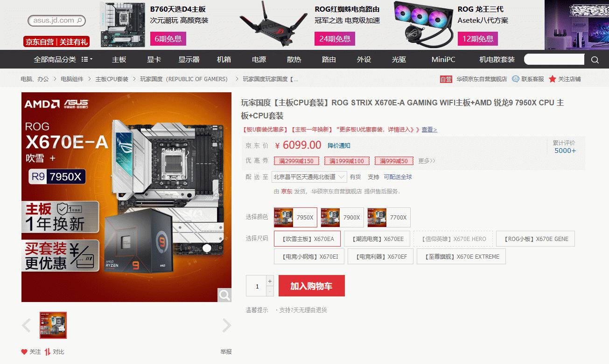The height and width of the screenshot is (364, 609).
Task: Open the 外设 navigation menu
Action: pos(364,60)
